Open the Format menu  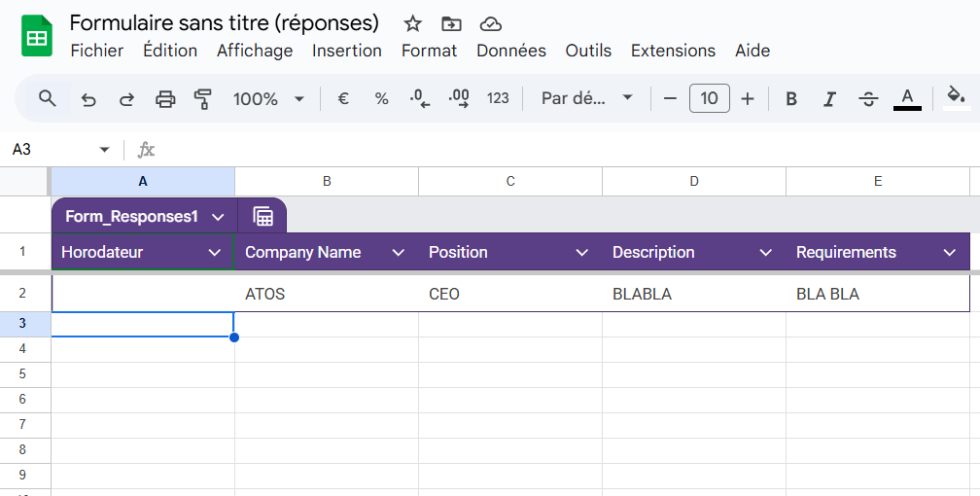pos(429,51)
